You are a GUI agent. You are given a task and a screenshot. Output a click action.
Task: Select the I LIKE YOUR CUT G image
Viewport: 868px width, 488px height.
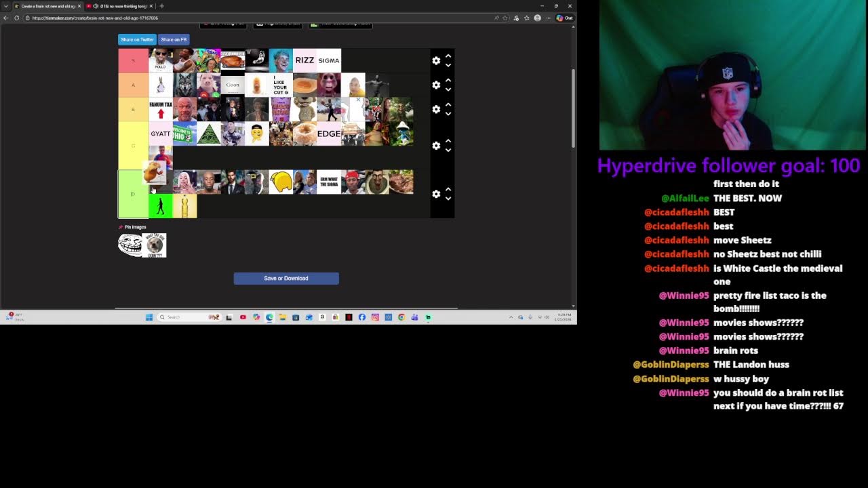(x=281, y=85)
